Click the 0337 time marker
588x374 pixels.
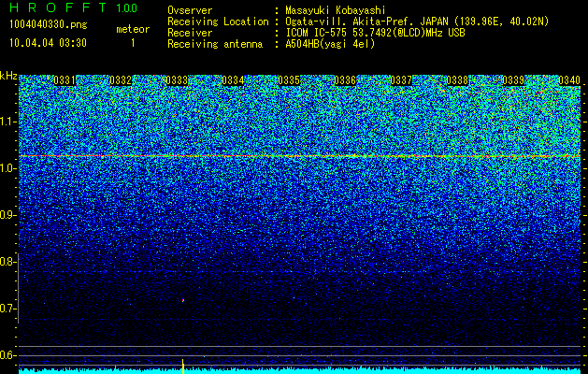pyautogui.click(x=401, y=80)
